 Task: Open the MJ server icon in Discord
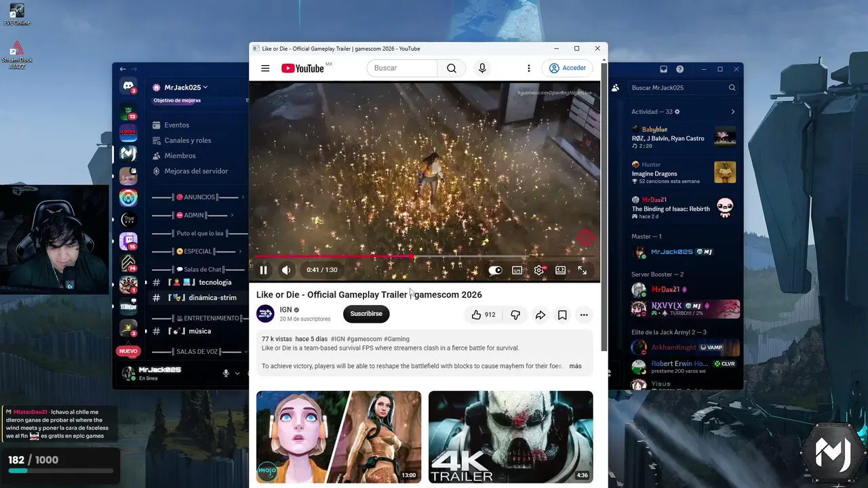pyautogui.click(x=128, y=154)
